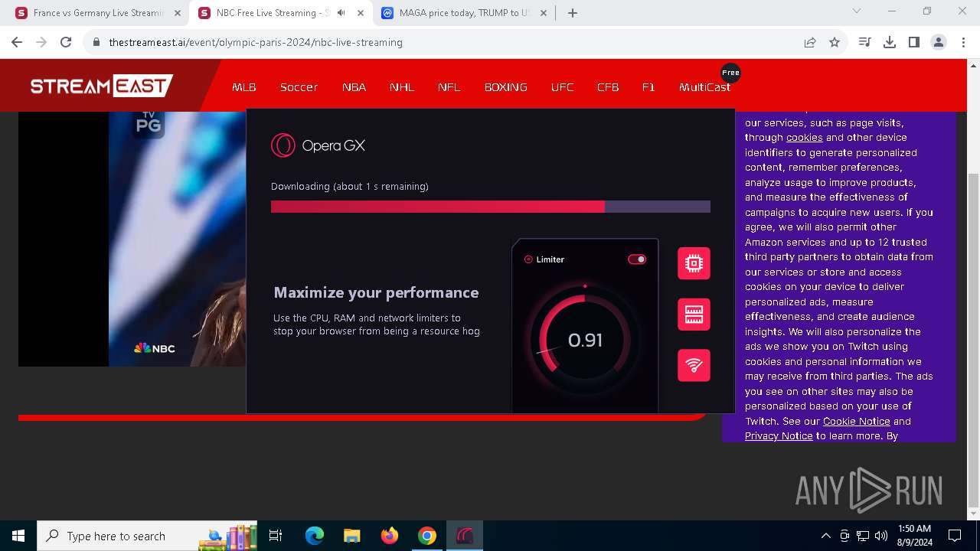
Task: Close the France vs Germany tab
Action: click(178, 13)
